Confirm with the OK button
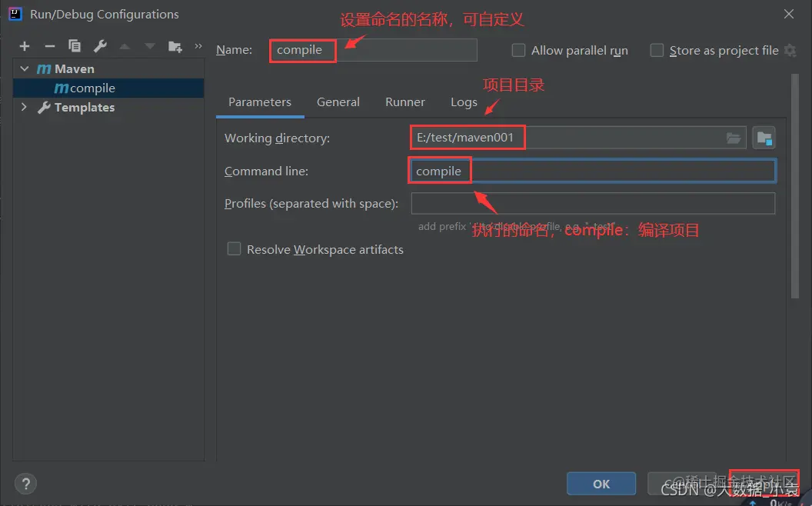Image resolution: width=812 pixels, height=506 pixels. pos(601,484)
